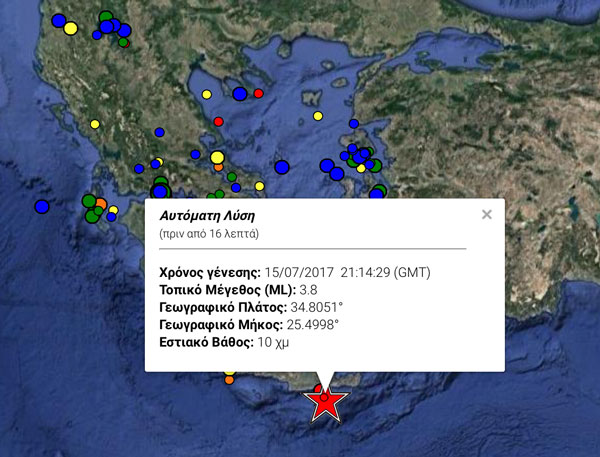600x457 pixels.
Task: Click the 'Τοπικό Μέγεθος (ML): 3.8' line
Action: [238, 290]
